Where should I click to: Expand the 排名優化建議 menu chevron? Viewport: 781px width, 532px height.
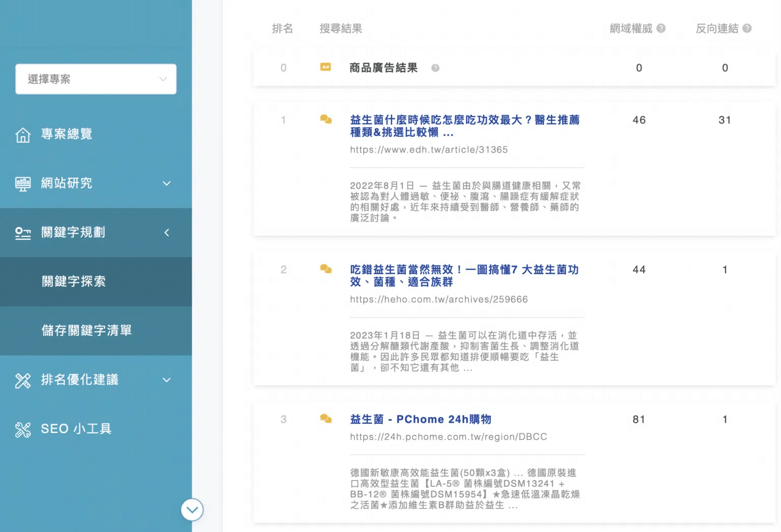(x=167, y=380)
